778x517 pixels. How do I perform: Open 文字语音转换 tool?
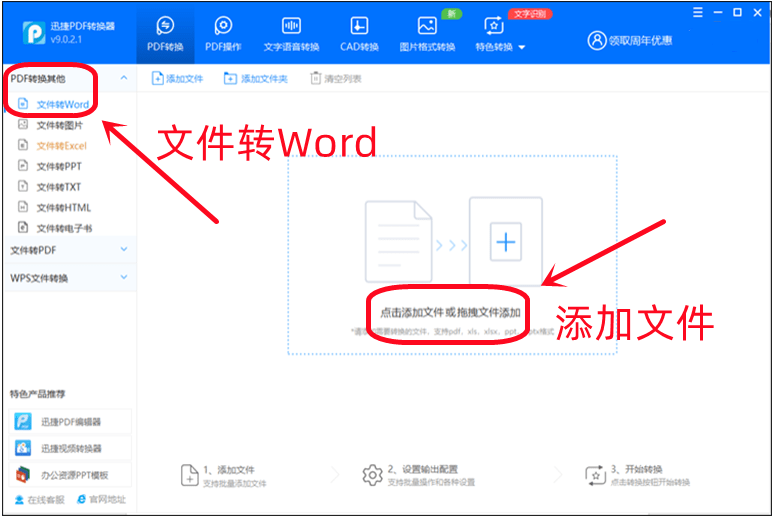(x=291, y=27)
